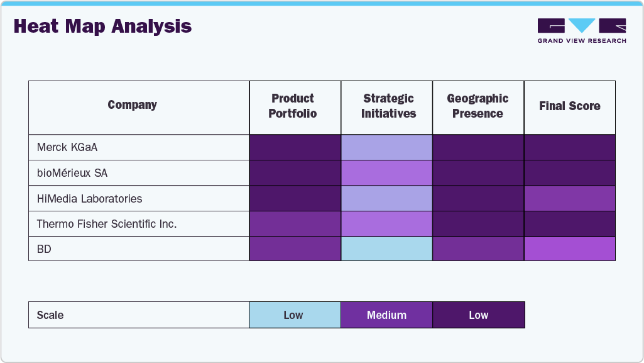The height and width of the screenshot is (363, 644).
Task: Click Thermo Fisher Scientific Inc. row label
Action: (x=106, y=224)
